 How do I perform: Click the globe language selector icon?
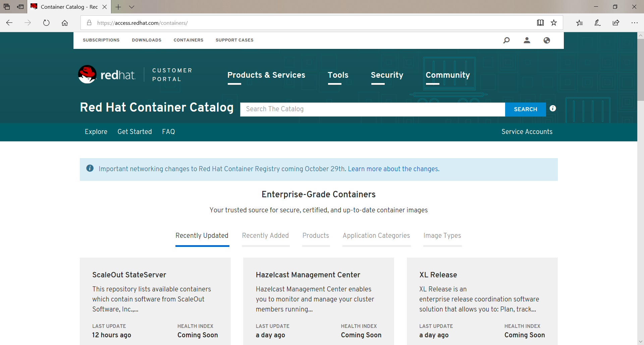click(547, 40)
